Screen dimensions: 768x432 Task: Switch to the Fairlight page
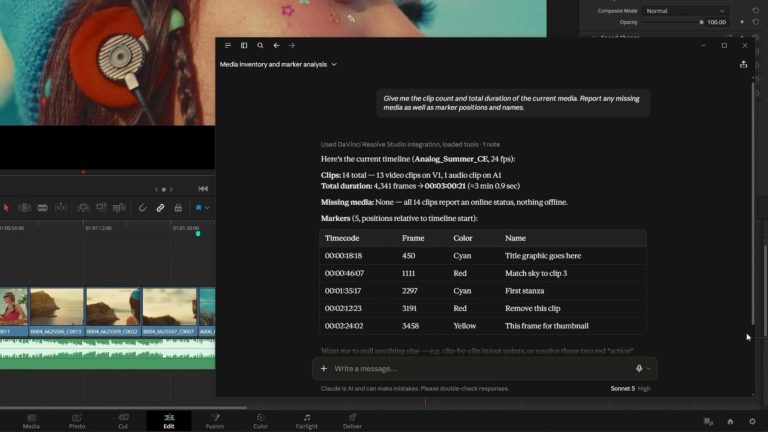pos(307,421)
